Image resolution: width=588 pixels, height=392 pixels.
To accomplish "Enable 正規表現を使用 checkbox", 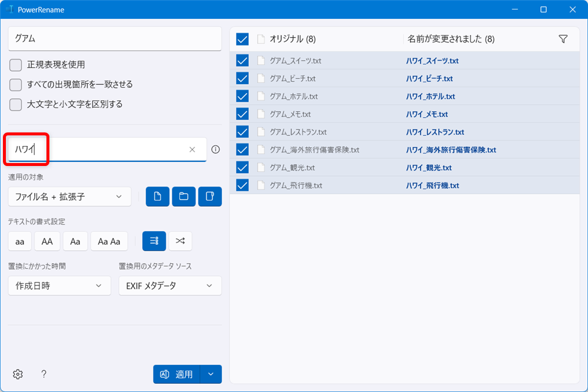I will click(15, 65).
